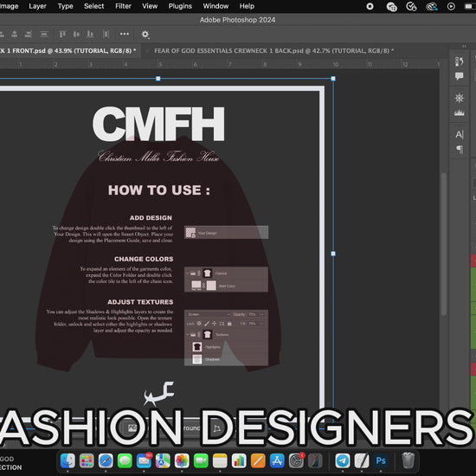Click the top-right transform corner handle
Screen dimensions: 476x476
[333, 79]
